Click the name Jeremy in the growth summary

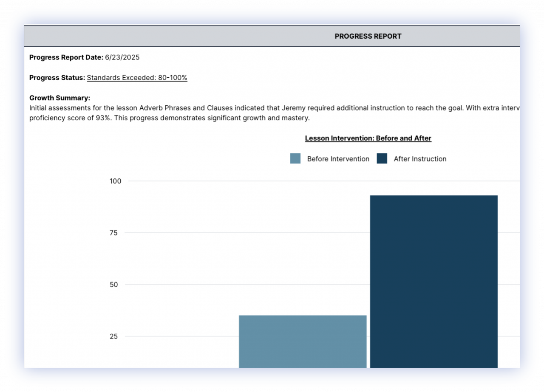pos(294,108)
